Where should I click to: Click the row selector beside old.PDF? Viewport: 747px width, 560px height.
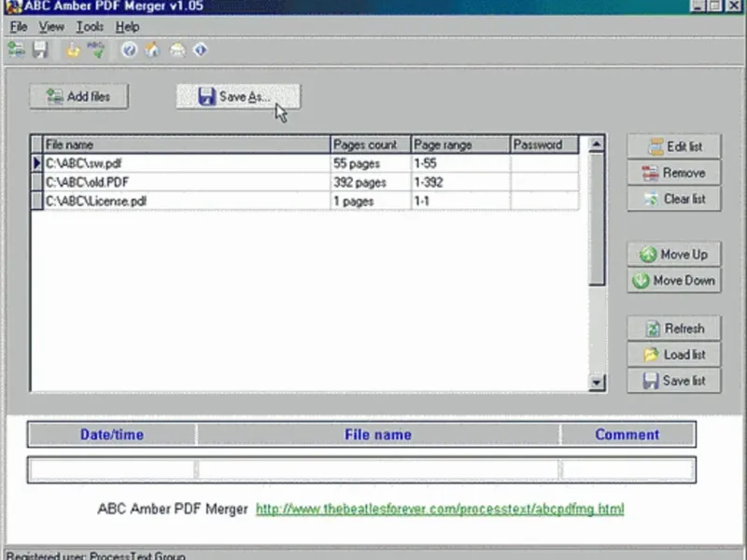36,182
